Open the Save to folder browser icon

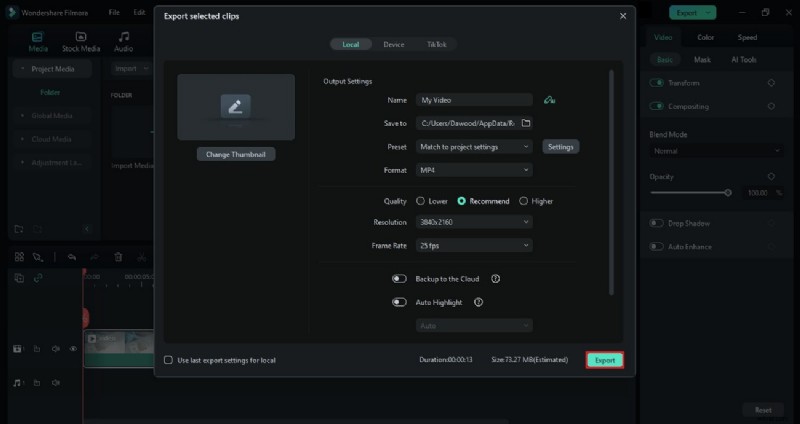(526, 123)
